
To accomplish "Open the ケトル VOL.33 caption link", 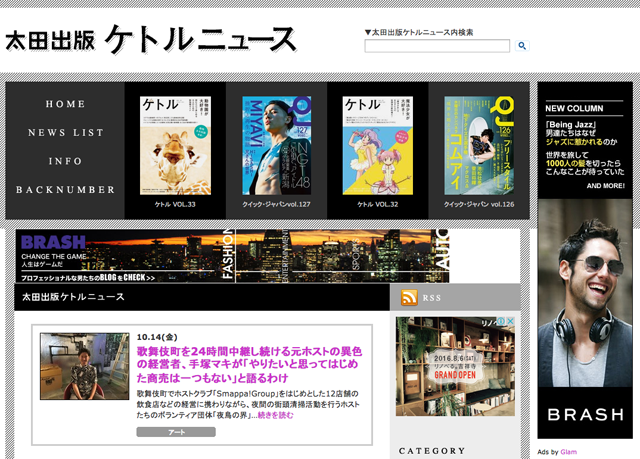I will 175,204.
